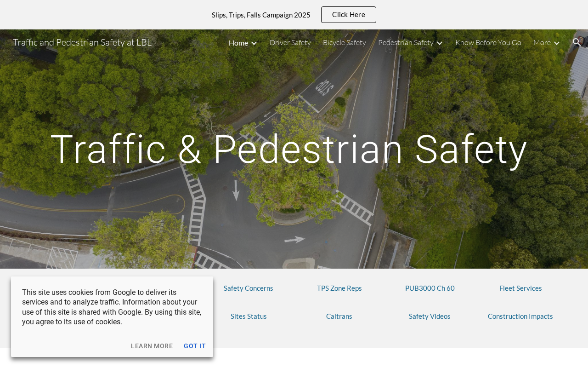This screenshot has width=588, height=368.
Task: Open the Sites Status link
Action: pos(249,316)
